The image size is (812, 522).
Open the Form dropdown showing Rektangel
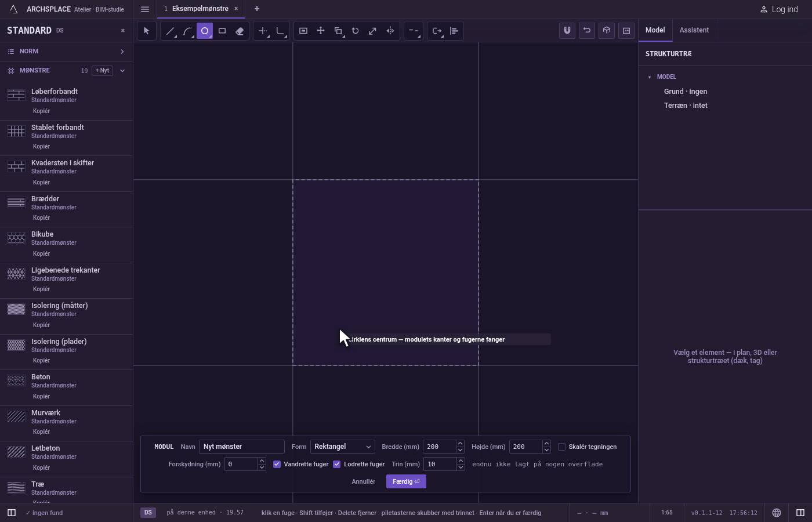(x=343, y=447)
